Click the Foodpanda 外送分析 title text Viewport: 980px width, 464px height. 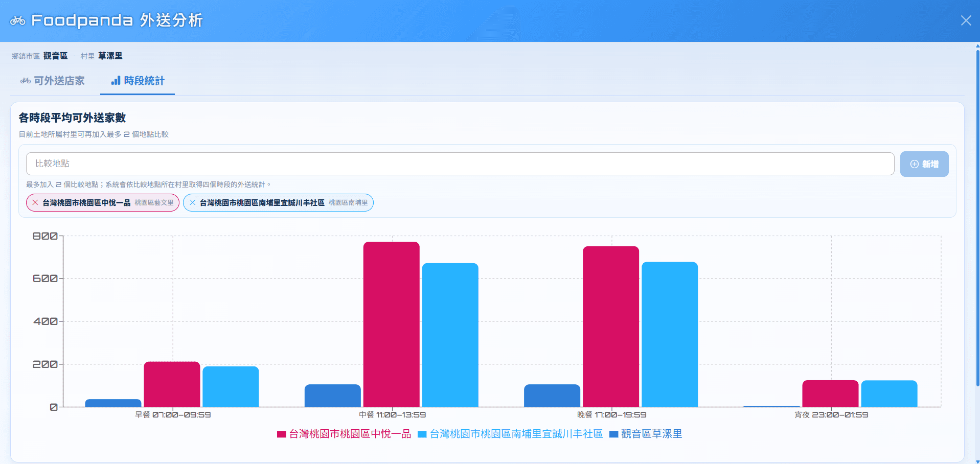[x=117, y=20]
